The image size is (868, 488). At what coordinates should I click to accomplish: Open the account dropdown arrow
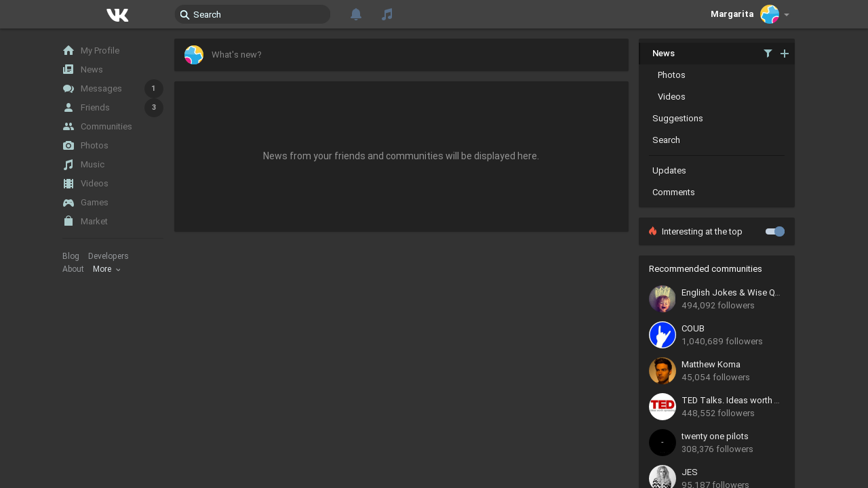pyautogui.click(x=787, y=15)
